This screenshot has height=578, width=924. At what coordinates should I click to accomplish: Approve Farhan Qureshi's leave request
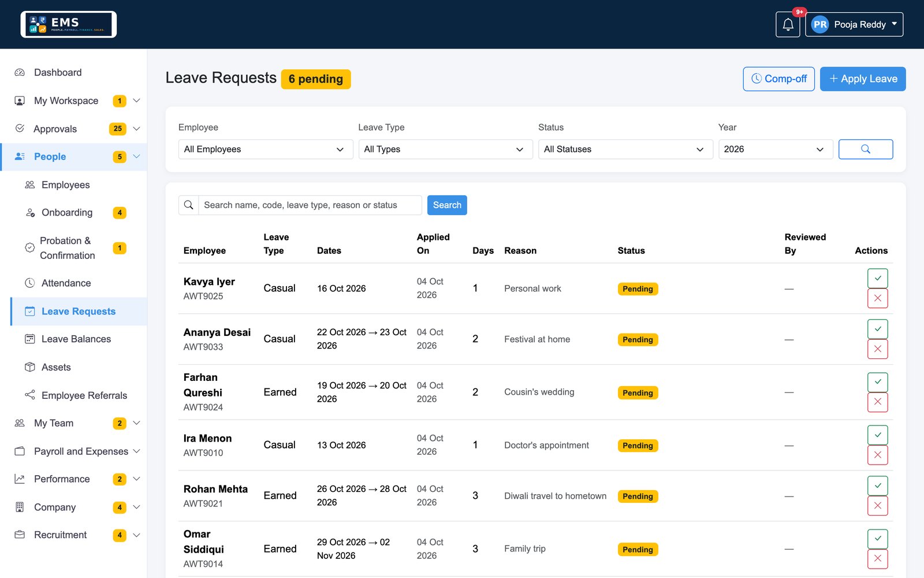coord(877,382)
